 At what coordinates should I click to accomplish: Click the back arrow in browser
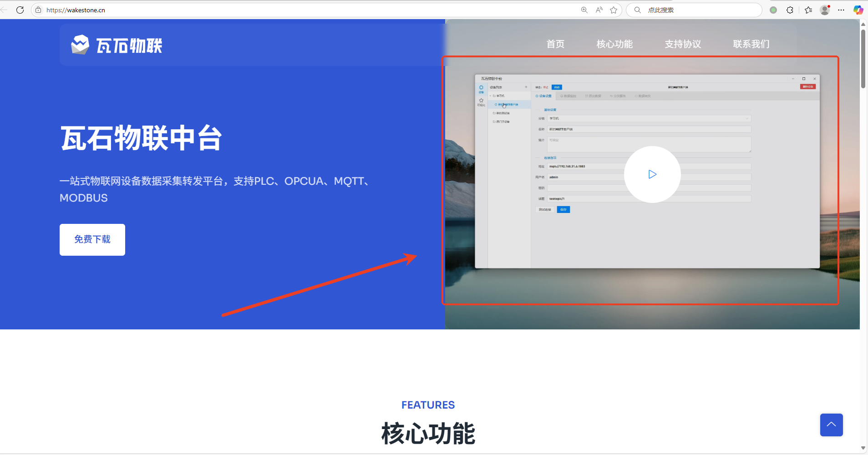4,10
